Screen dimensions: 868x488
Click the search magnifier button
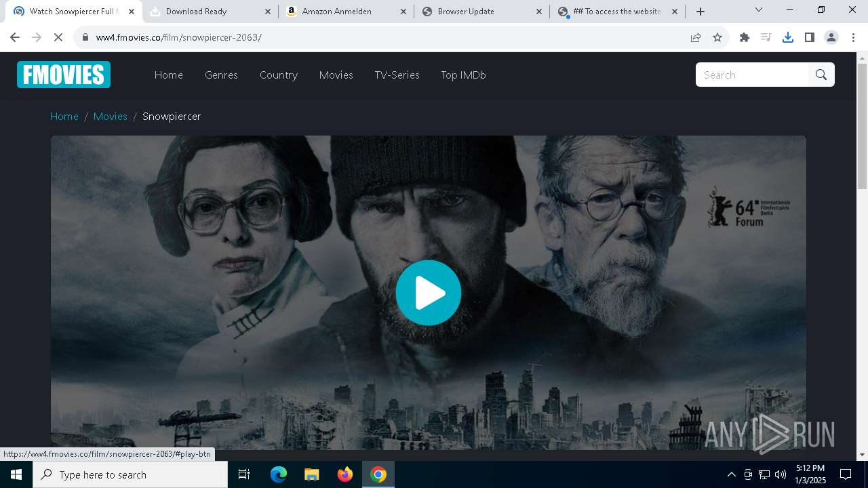pyautogui.click(x=821, y=75)
